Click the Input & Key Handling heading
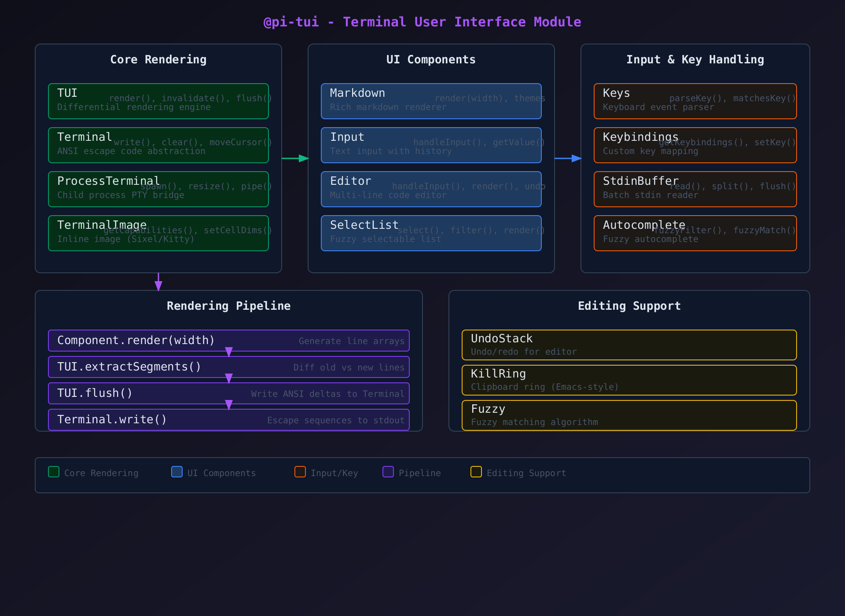 point(695,60)
